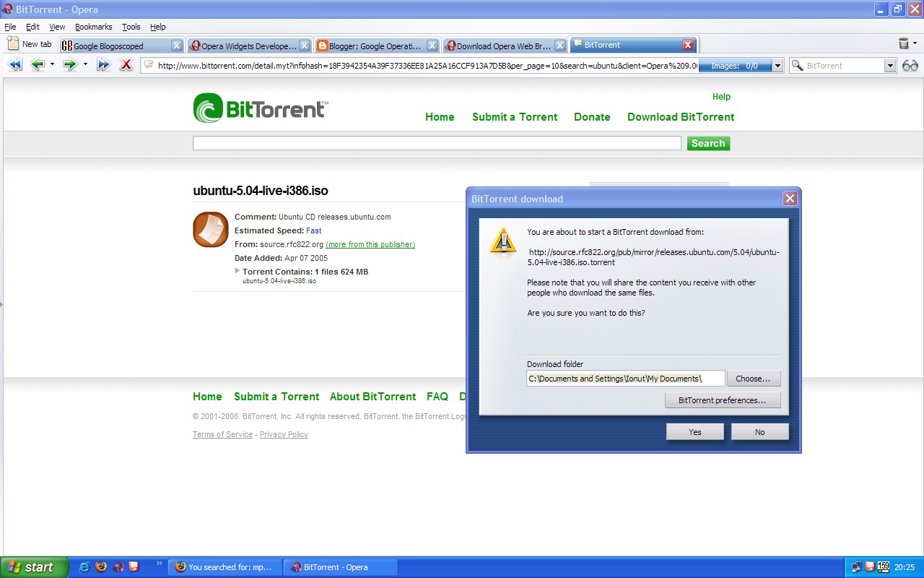
Task: Launch Internet Explorer from Quick Launch
Action: 84,567
